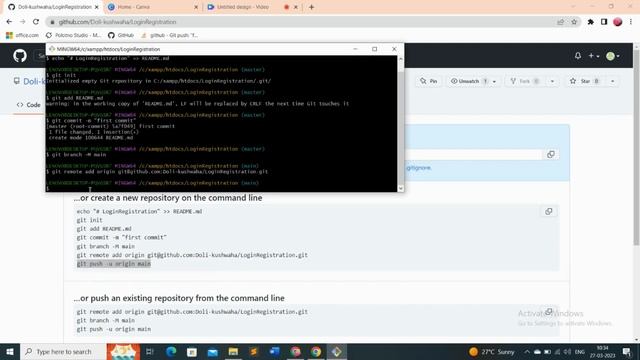Open Chrome profile avatar

(618, 22)
